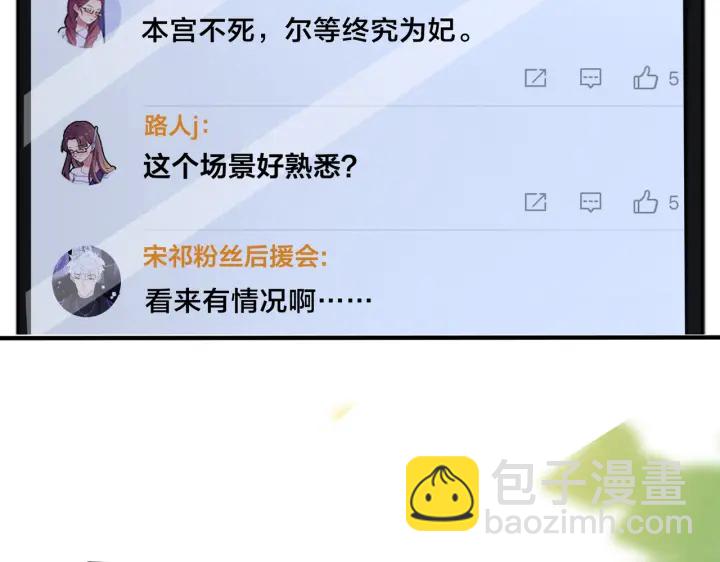Click the share icon on the first comment

click(535, 78)
